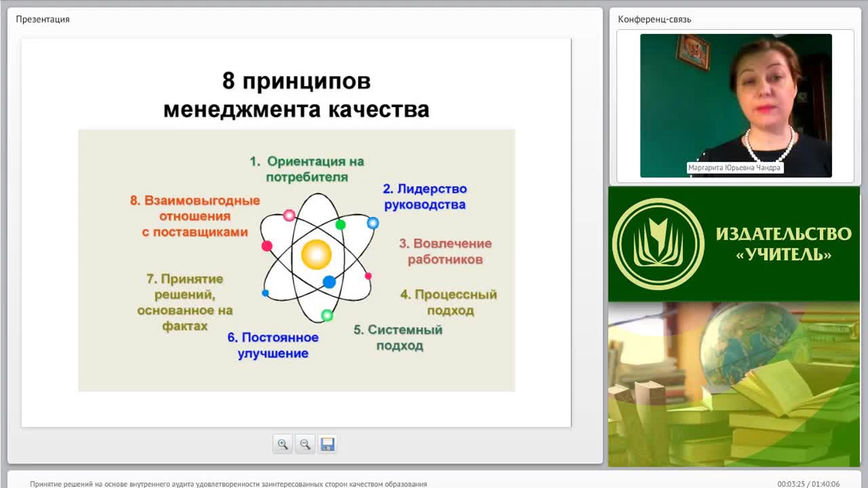Save the presentation with floppy disk icon
Image resolution: width=868 pixels, height=488 pixels.
[328, 444]
